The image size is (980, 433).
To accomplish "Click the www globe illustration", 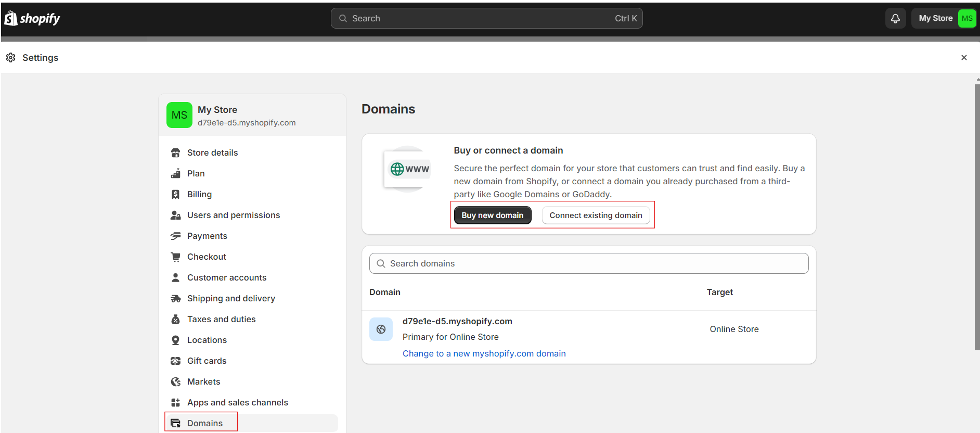I will (408, 169).
